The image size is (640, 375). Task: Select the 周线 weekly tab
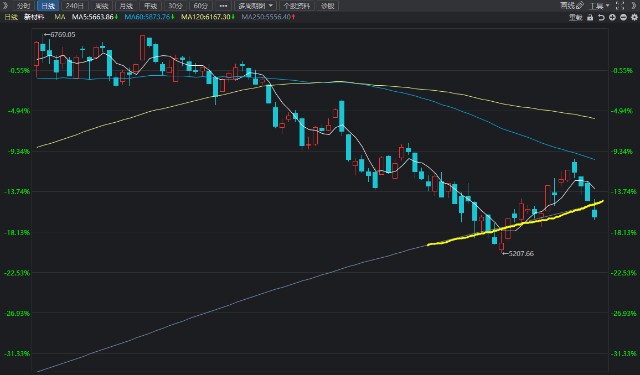tap(101, 6)
